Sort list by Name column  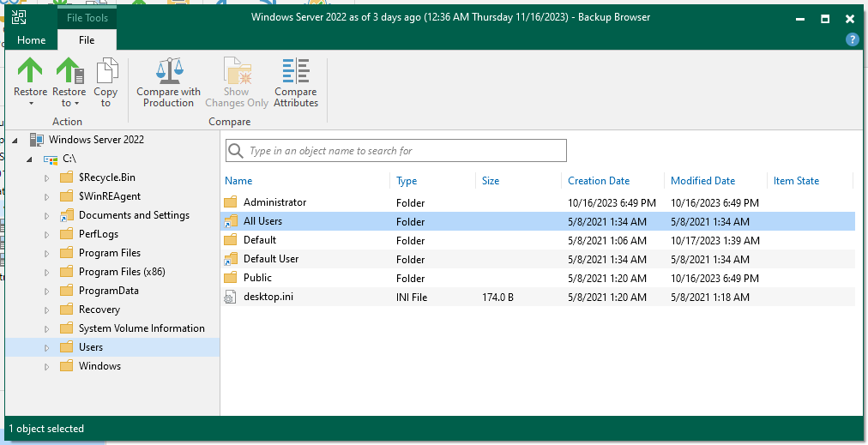(x=238, y=180)
